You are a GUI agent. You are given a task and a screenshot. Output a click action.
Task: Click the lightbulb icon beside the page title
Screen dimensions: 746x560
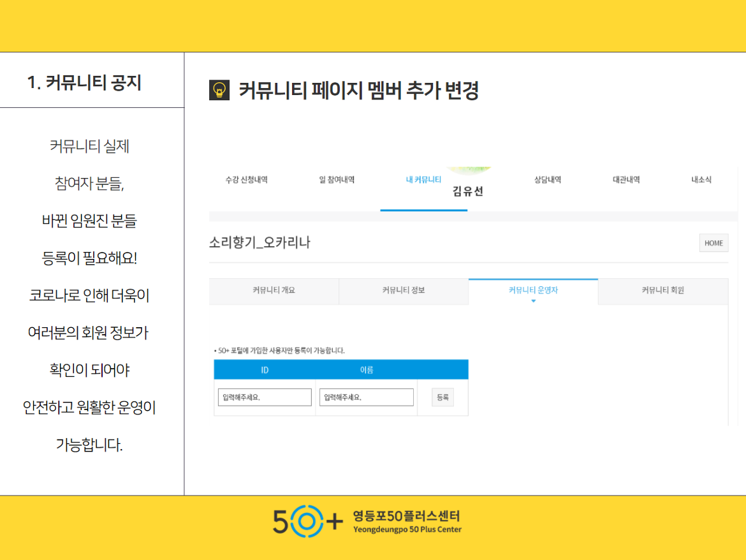click(x=219, y=91)
